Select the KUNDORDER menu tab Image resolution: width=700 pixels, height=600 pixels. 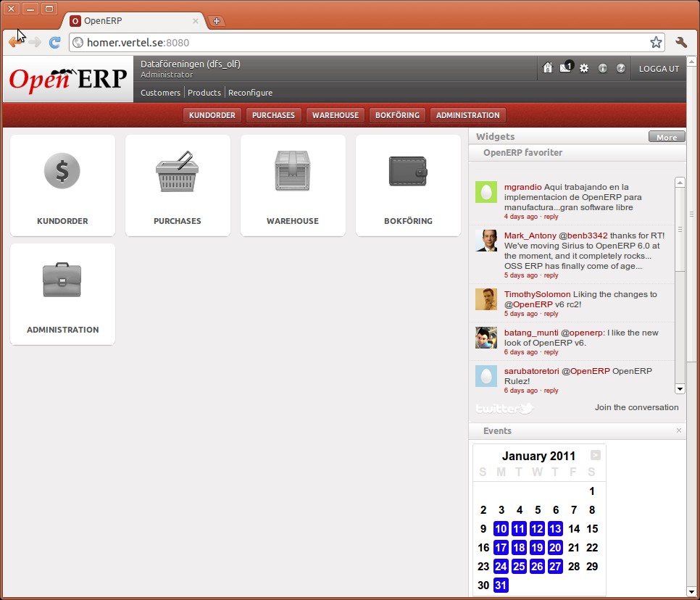pos(212,115)
